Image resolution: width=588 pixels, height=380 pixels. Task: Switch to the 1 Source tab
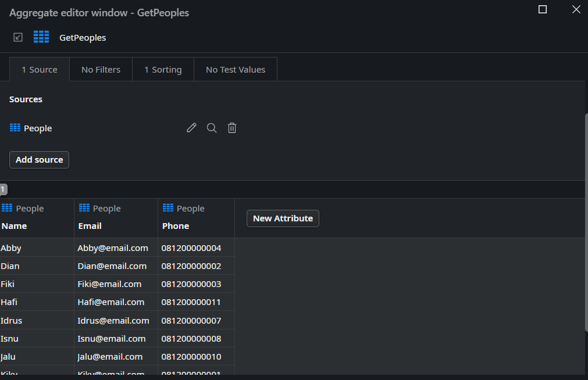40,70
